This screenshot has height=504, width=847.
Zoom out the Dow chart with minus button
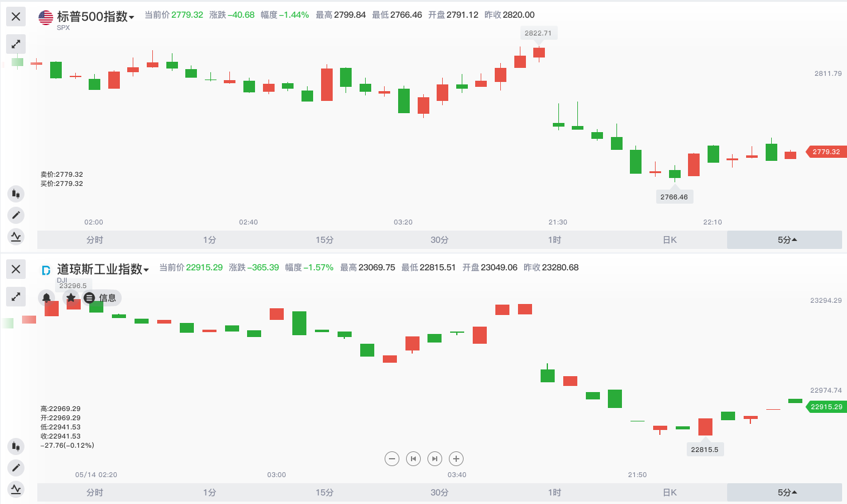[393, 458]
